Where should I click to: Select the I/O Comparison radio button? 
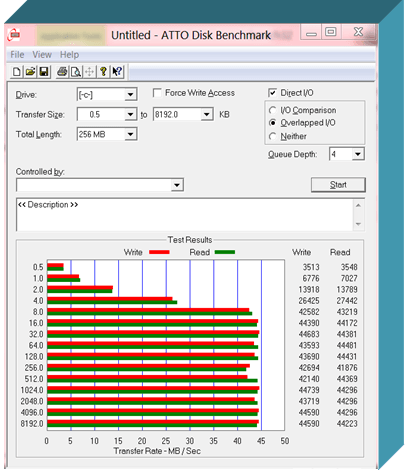tap(273, 110)
